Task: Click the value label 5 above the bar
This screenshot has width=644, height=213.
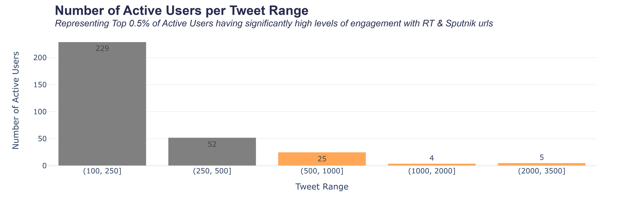Action: [x=541, y=157]
